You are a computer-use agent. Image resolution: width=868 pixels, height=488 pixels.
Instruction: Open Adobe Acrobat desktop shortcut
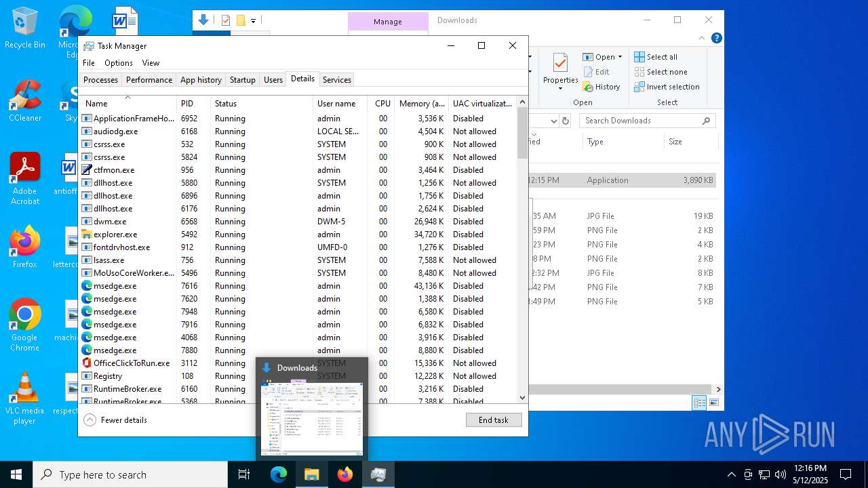25,179
